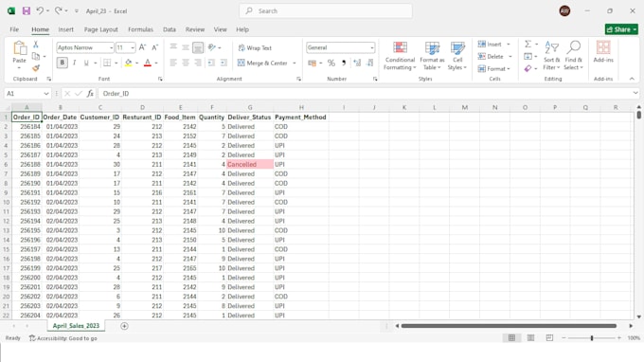
Task: Click Merge & Center button
Action: pos(263,63)
